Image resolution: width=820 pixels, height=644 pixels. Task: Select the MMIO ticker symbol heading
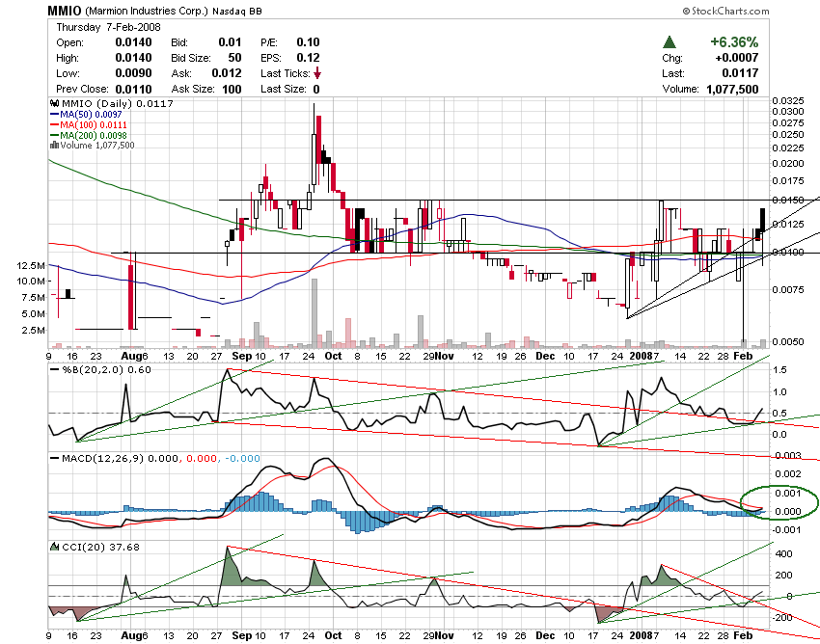click(x=64, y=11)
